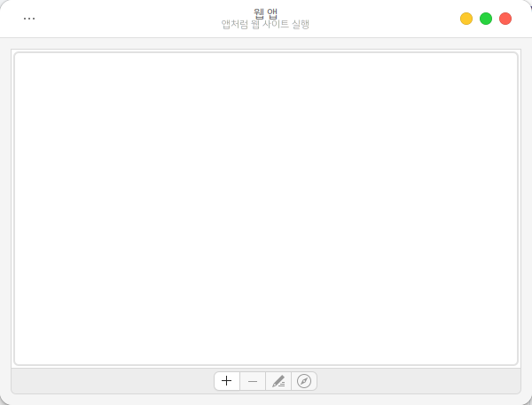Click the plus icon to add a web app
The width and height of the screenshot is (532, 405).
point(227,381)
